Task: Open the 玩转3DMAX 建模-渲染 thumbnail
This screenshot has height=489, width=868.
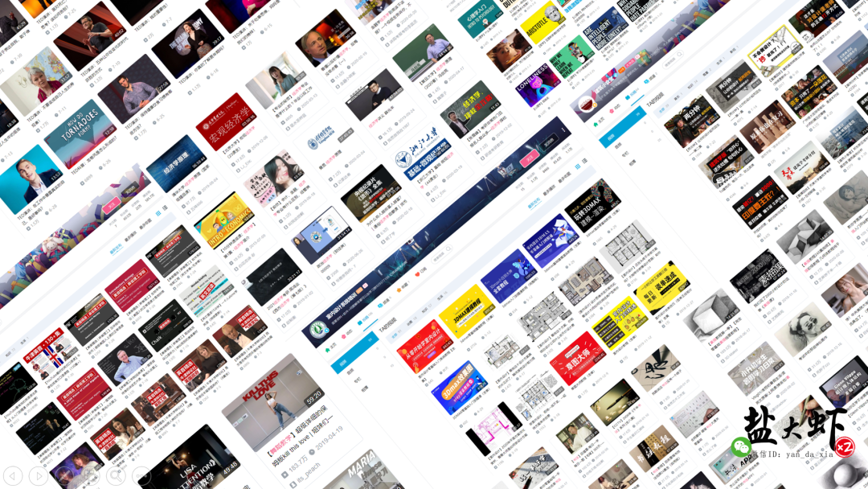Action: tap(593, 206)
